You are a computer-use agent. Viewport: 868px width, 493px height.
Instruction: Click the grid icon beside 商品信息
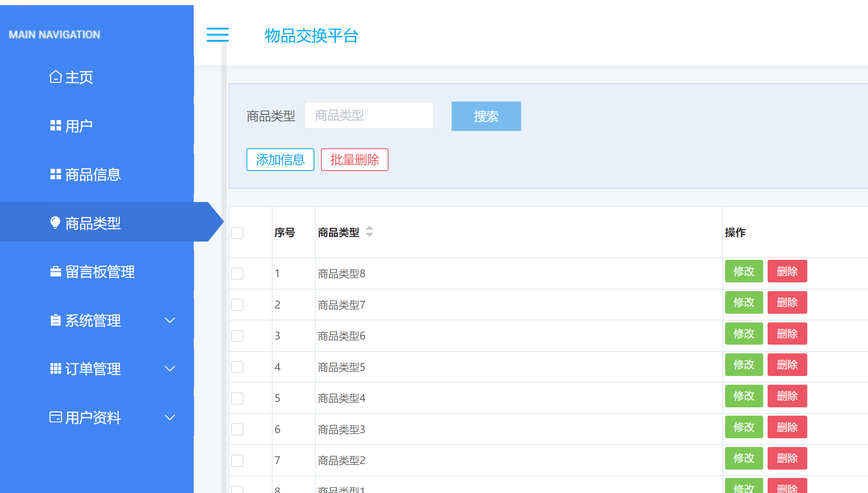click(x=56, y=174)
